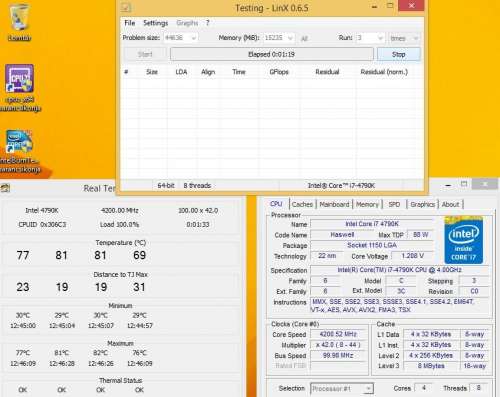Click the Bus Speed value in CPU-Z
This screenshot has height=397, width=500.
338,356
